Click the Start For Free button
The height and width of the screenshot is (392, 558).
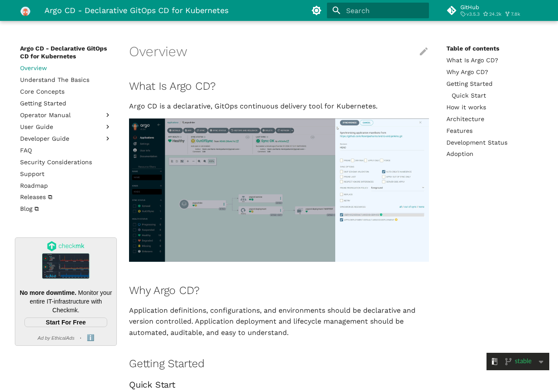tap(66, 322)
